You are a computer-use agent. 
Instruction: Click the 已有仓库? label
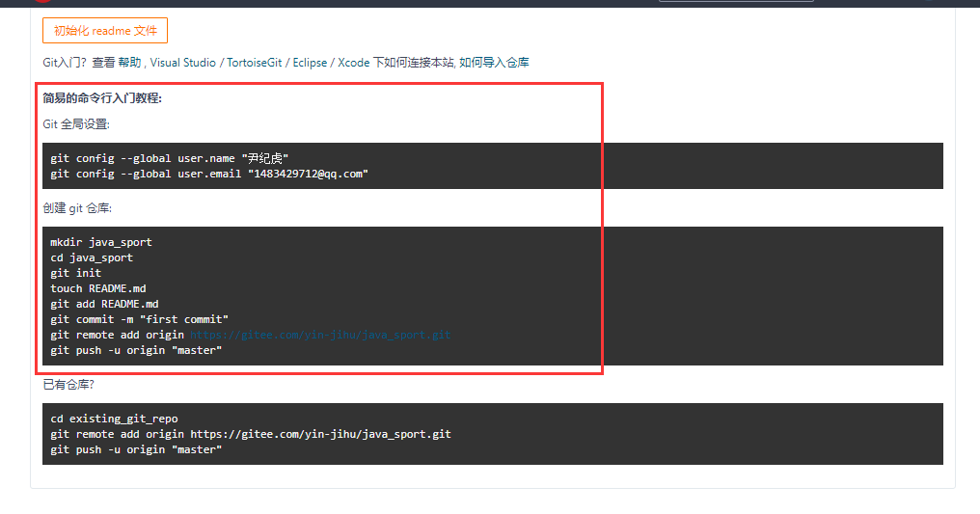[68, 385]
